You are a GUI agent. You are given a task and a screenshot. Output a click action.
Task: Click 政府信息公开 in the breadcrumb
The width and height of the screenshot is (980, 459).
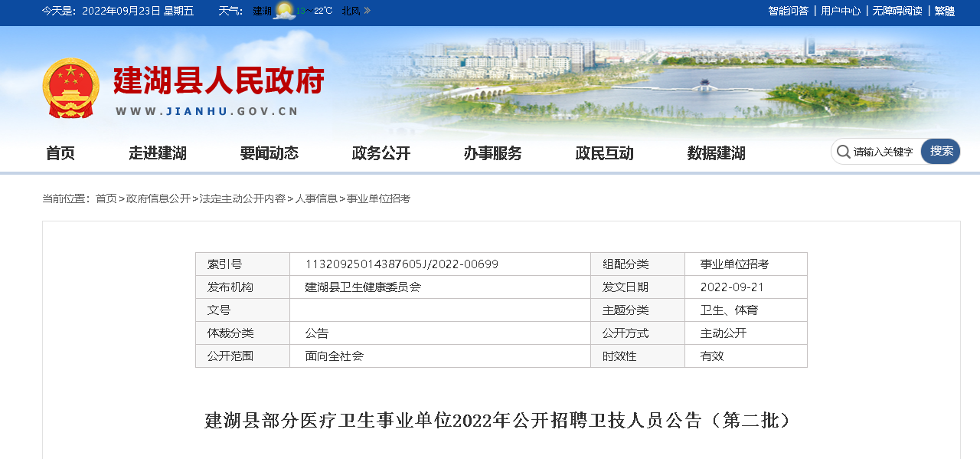(158, 198)
